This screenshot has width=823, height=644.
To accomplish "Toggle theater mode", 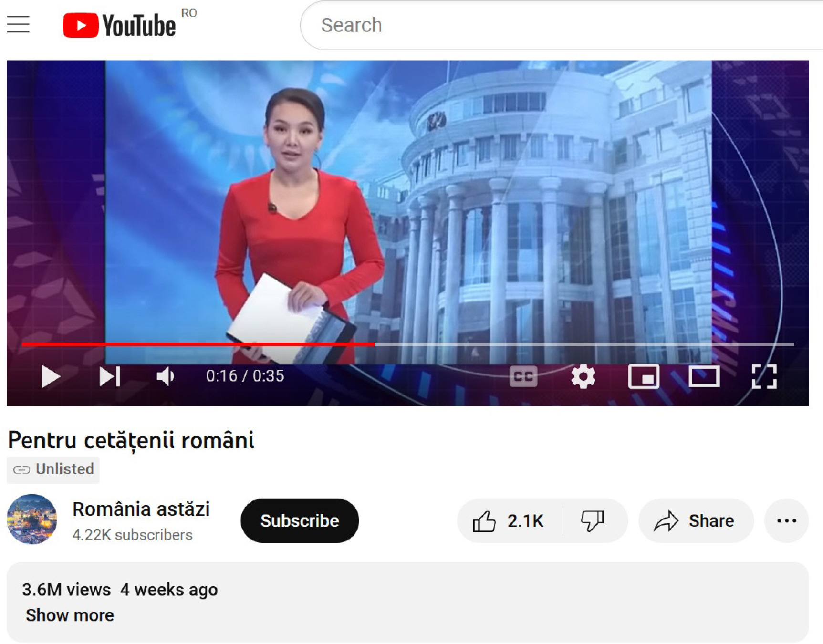I will (x=704, y=376).
